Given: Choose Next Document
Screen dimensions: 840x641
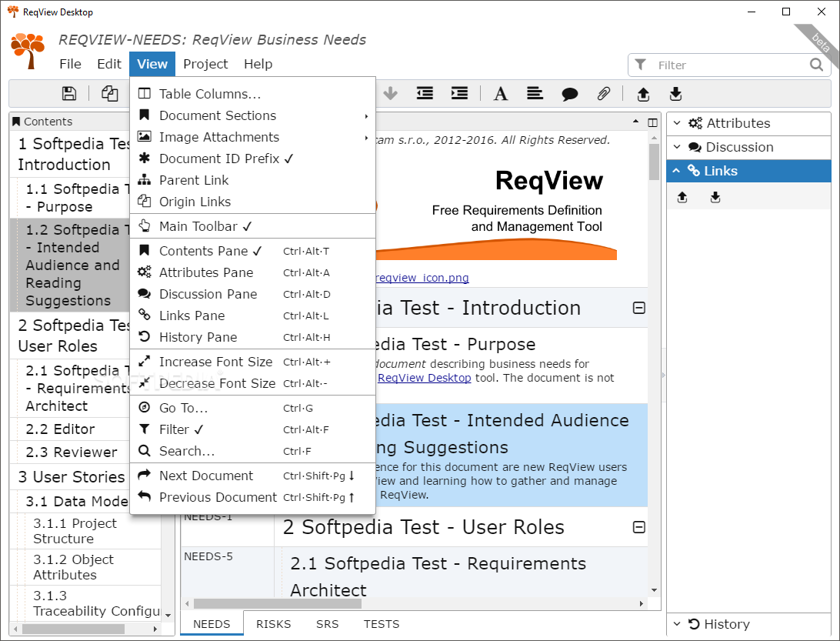Looking at the screenshot, I should point(252,476).
